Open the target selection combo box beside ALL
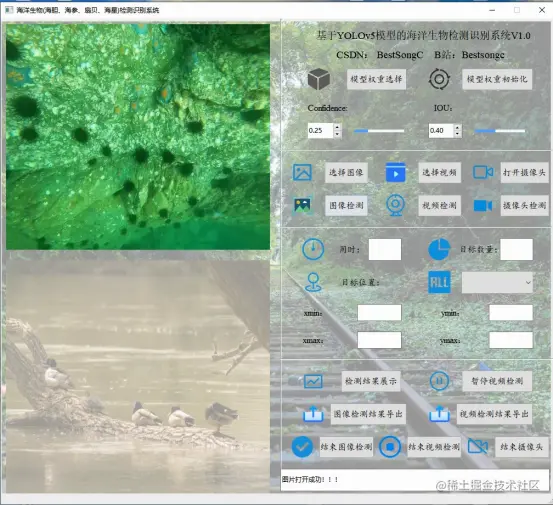The height and width of the screenshot is (506, 554). [x=497, y=282]
